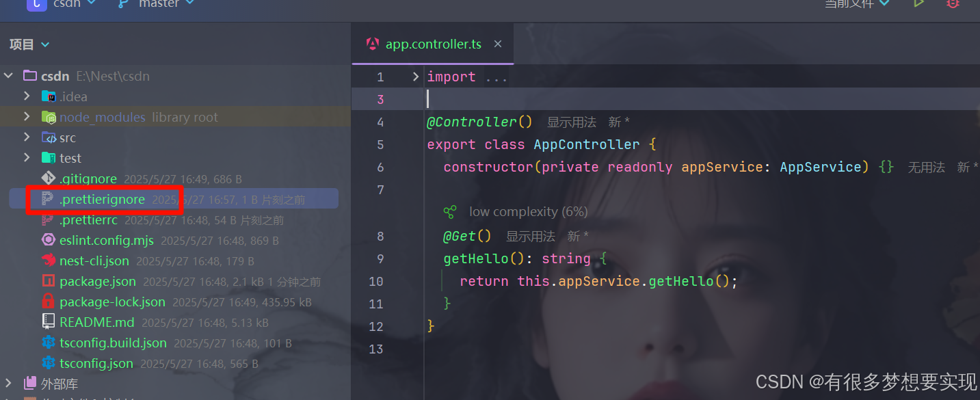The width and height of the screenshot is (980, 400).
Task: Select .gitignore in the project tree
Action: point(88,179)
